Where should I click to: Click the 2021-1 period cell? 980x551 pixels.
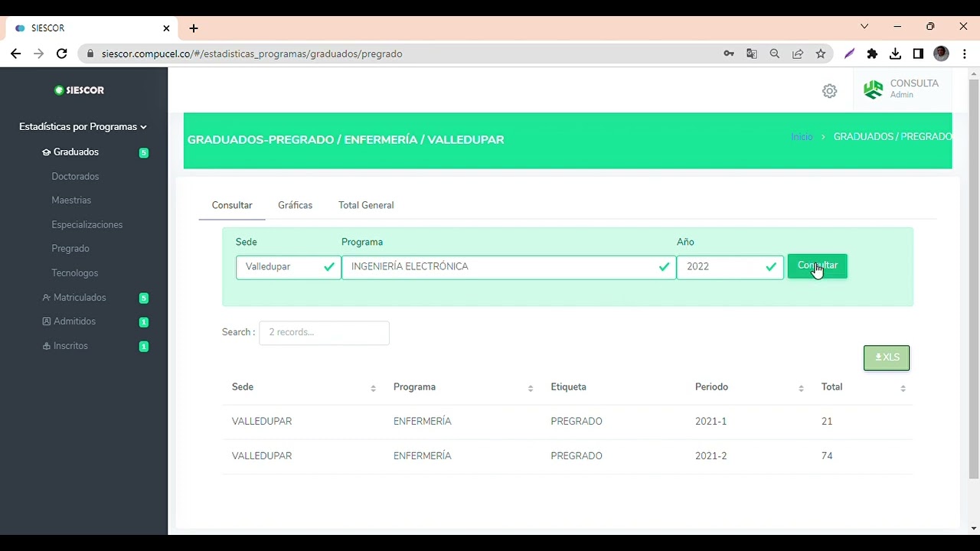click(x=710, y=422)
